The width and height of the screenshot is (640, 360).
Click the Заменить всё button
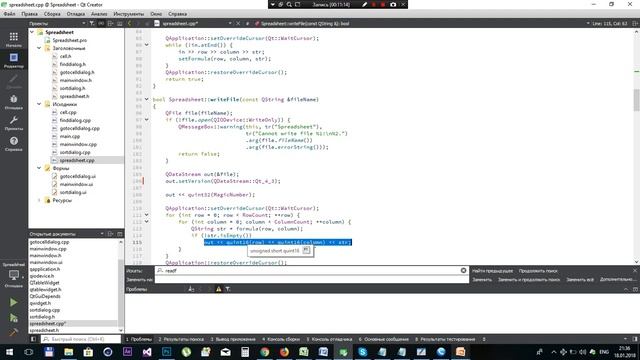coord(580,280)
